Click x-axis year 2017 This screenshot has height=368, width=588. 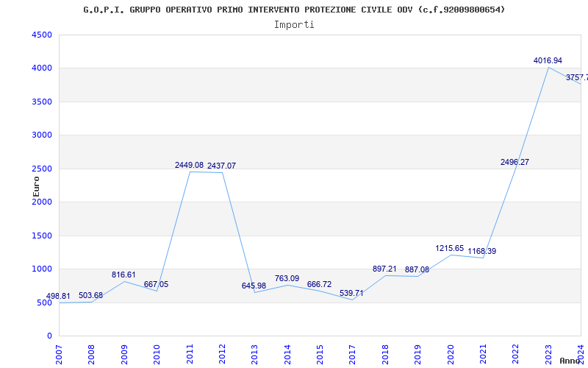(353, 355)
